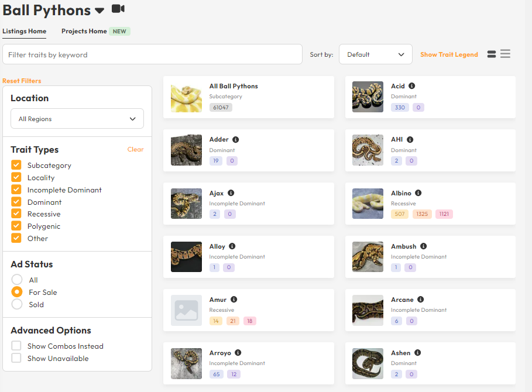The width and height of the screenshot is (532, 392).
Task: Switch to the compact list view icon
Action: pyautogui.click(x=505, y=54)
